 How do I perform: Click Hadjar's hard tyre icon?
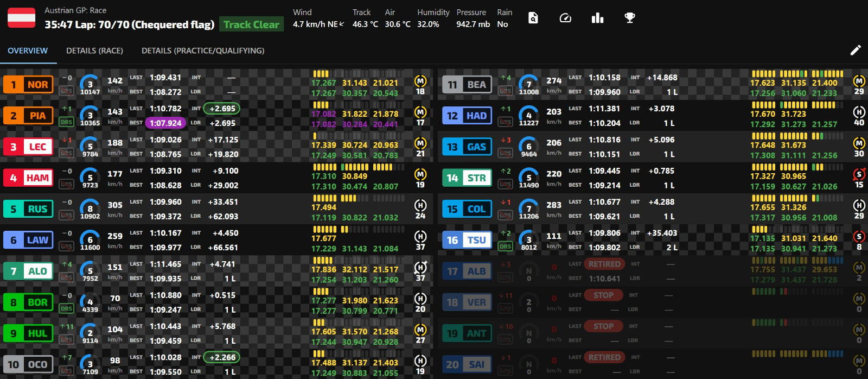pyautogui.click(x=859, y=112)
